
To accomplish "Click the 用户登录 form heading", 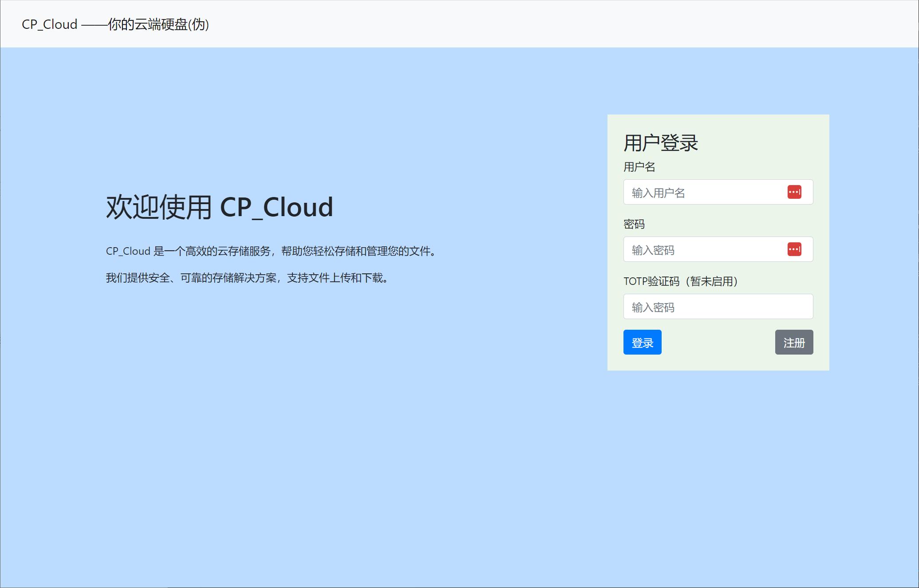I will 661,143.
